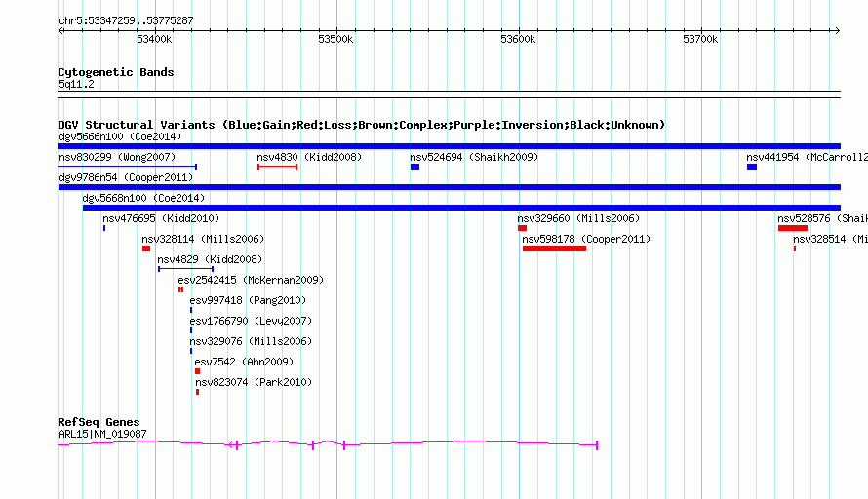The image size is (868, 499).
Task: Open esv7542 (Ahn2009) label
Action: (244, 362)
